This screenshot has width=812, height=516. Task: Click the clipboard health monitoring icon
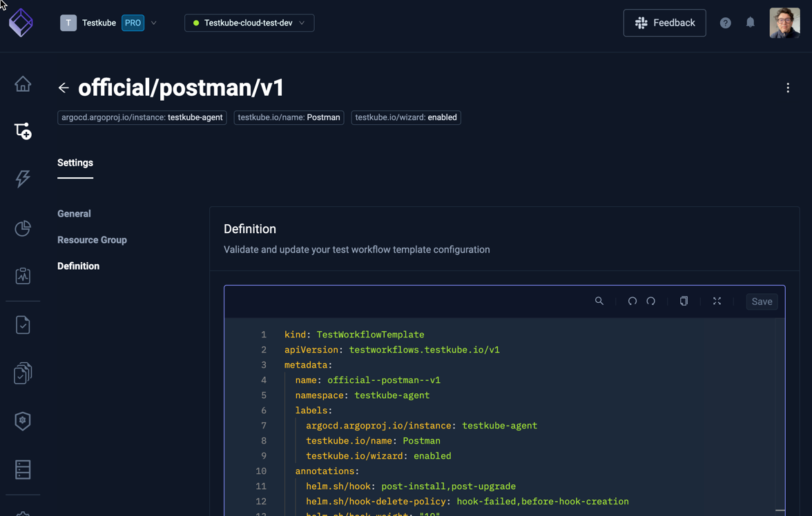[23, 275]
